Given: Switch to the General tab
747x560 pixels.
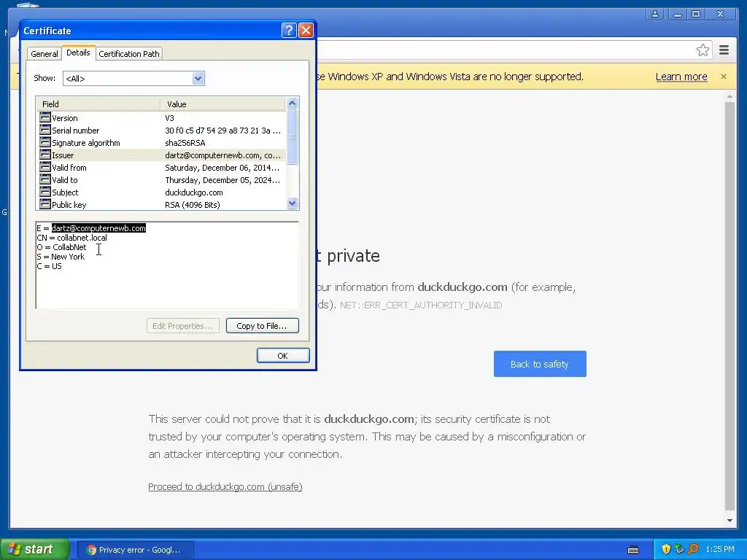Looking at the screenshot, I should click(x=44, y=54).
